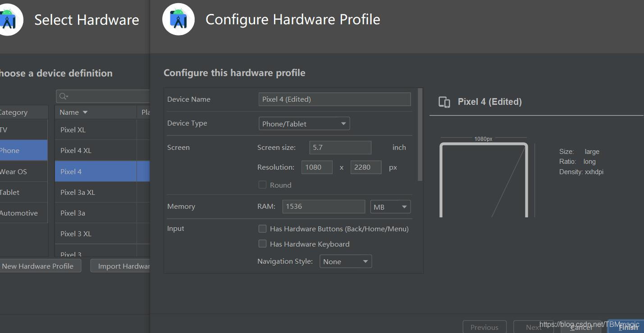The image size is (644, 333).
Task: Open the Navigation Style dropdown showing None
Action: coord(346,261)
